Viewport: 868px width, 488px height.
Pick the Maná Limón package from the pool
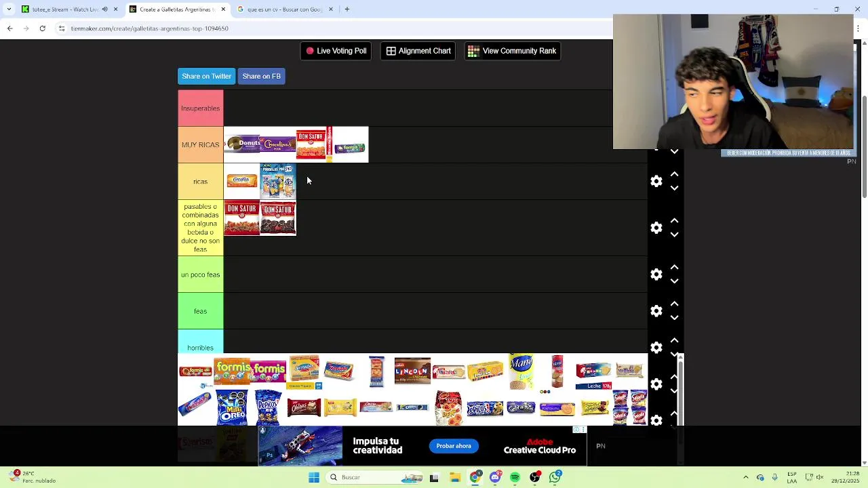pos(521,371)
